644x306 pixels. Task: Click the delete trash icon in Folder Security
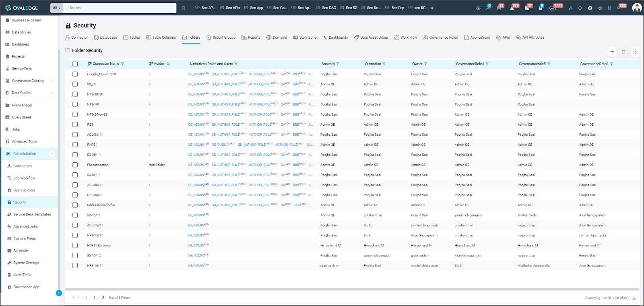(623, 52)
